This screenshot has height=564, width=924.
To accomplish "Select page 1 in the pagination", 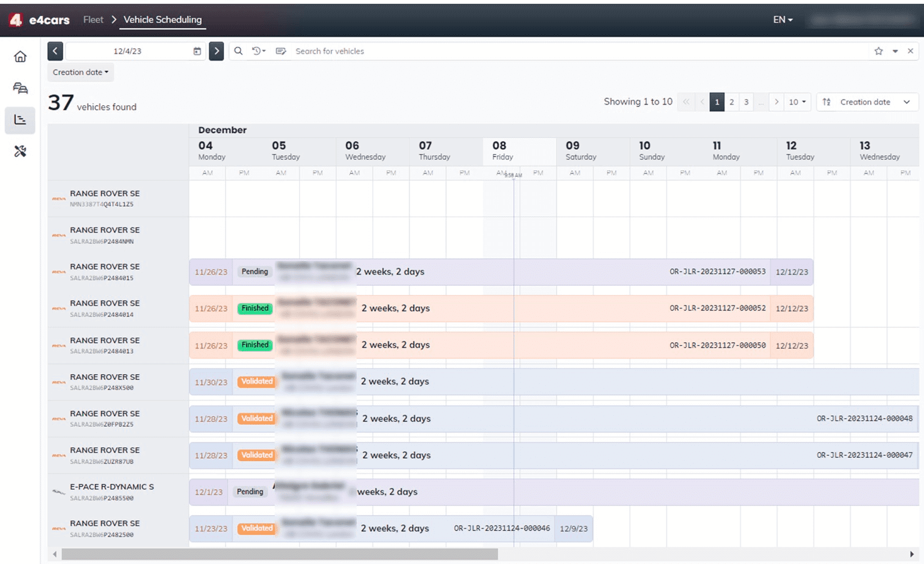I will point(717,102).
